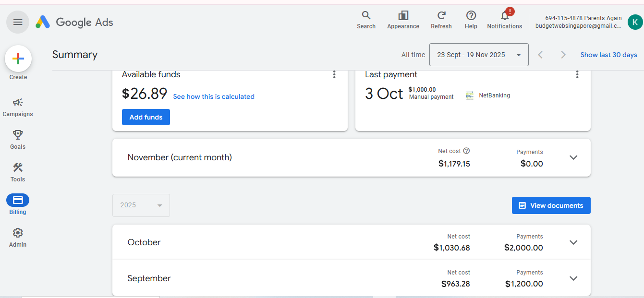Open the 'See how this is calculated' link
Viewport: 644px width, 298px height.
pyautogui.click(x=214, y=96)
